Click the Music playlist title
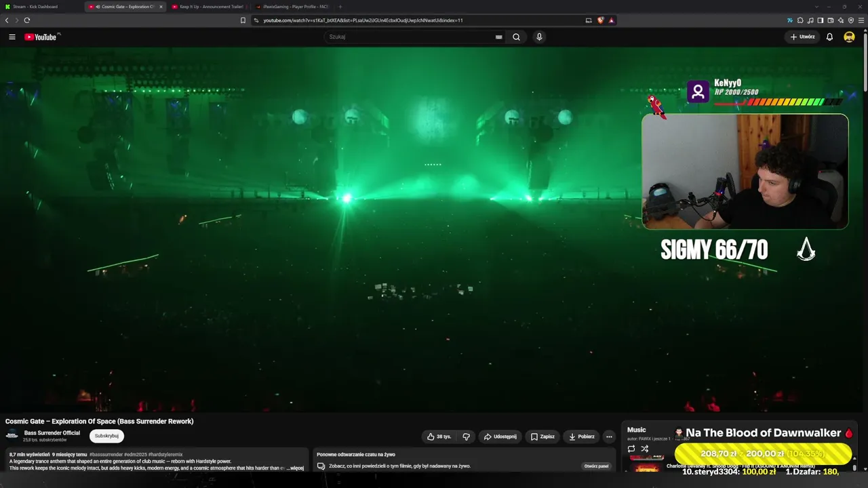 pos(637,430)
